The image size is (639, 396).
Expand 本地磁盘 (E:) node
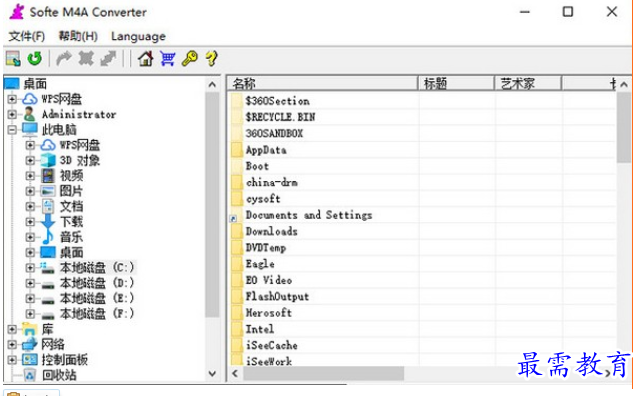(x=30, y=298)
